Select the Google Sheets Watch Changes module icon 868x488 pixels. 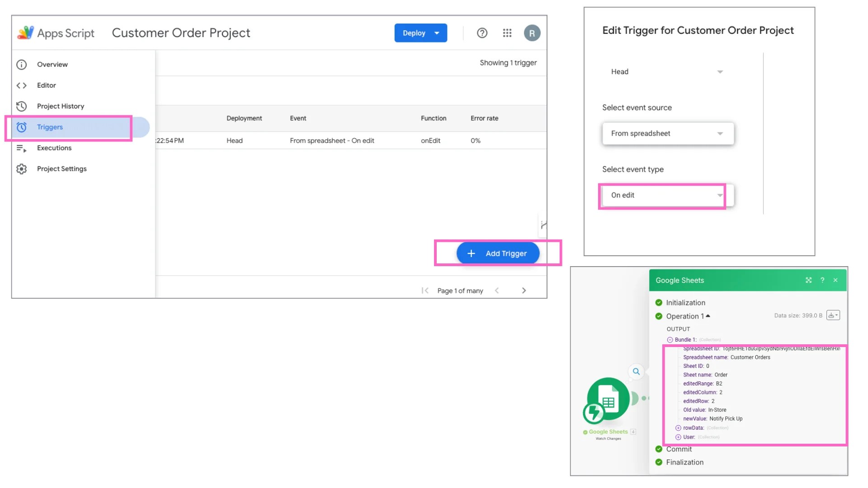(609, 399)
